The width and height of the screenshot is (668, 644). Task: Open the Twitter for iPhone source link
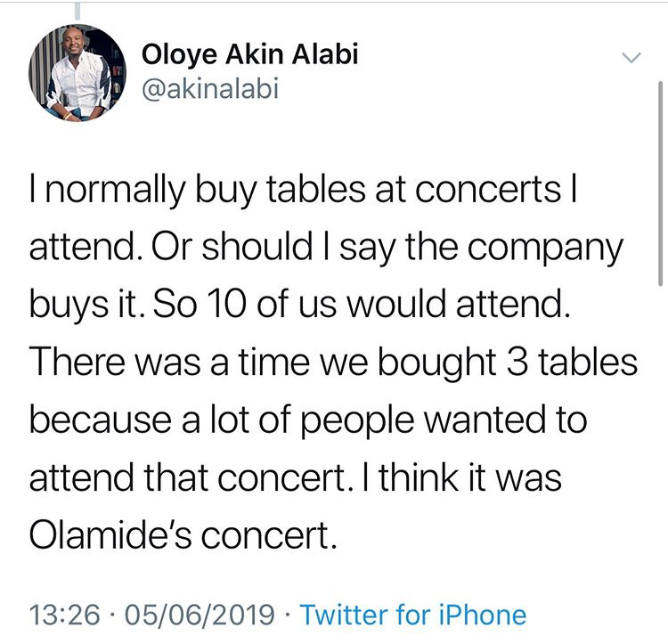pos(413,615)
